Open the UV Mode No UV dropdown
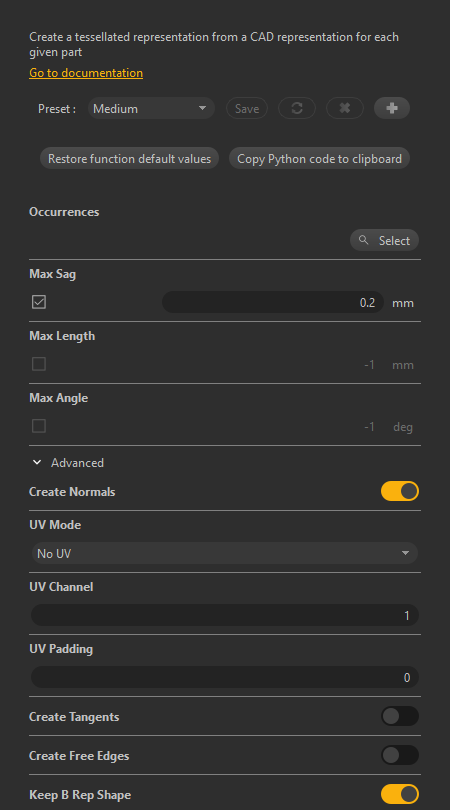450x810 pixels. [x=224, y=553]
